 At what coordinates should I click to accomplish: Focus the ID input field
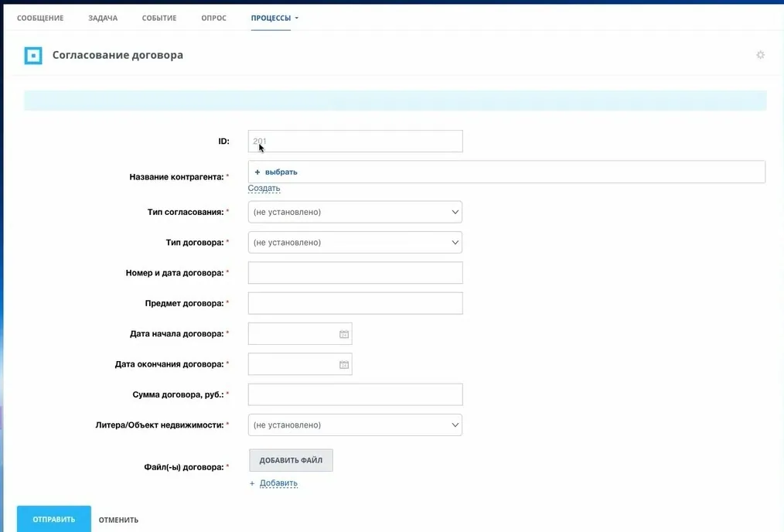click(x=356, y=141)
